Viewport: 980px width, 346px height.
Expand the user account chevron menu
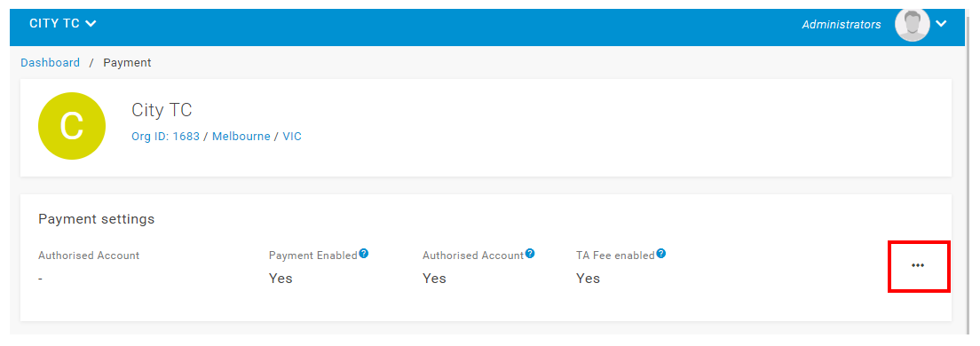pos(941,24)
